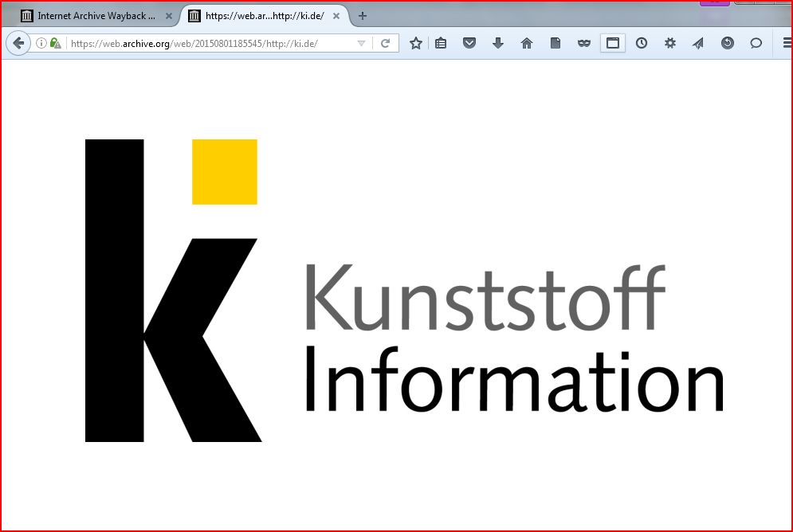Click the Kunststoff Information logo image
Image resolution: width=793 pixels, height=532 pixels.
405,291
